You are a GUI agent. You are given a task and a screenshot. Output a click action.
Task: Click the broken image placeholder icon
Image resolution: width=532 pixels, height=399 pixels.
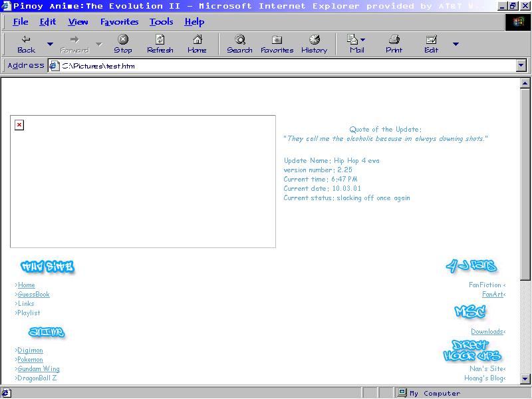[19, 125]
